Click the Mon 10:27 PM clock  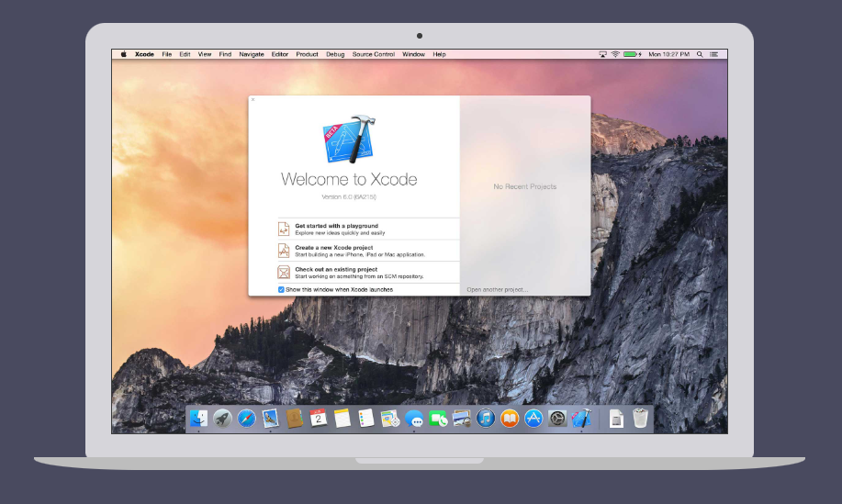[668, 54]
